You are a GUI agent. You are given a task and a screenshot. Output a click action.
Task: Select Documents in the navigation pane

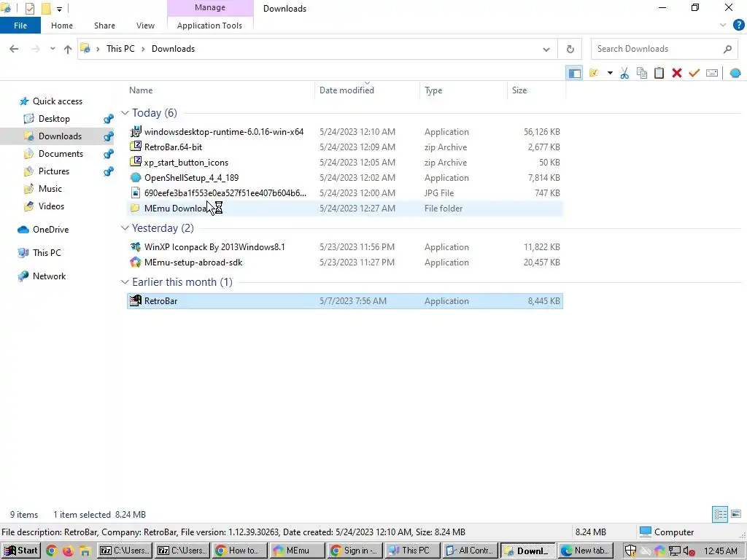click(61, 154)
